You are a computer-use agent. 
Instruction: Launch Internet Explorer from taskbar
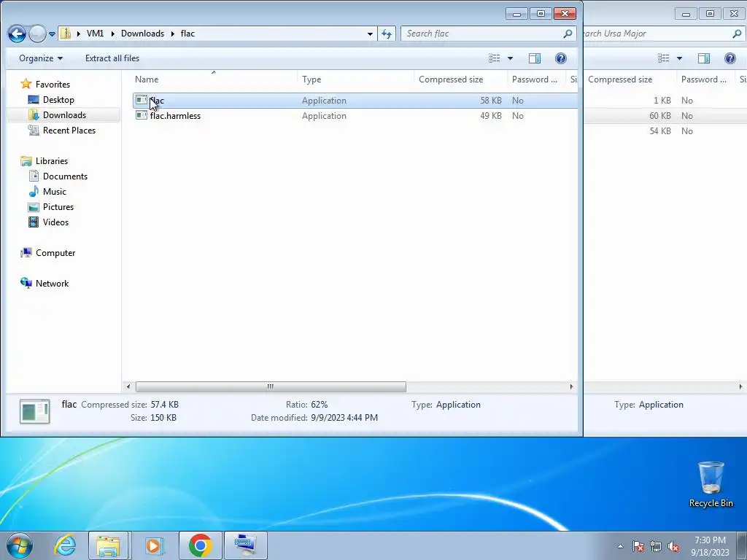[x=65, y=545]
